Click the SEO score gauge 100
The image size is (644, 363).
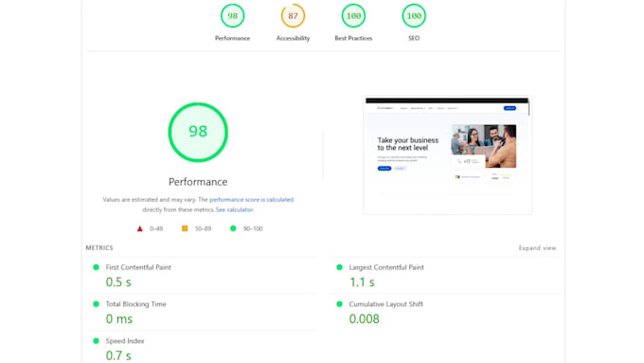click(414, 15)
